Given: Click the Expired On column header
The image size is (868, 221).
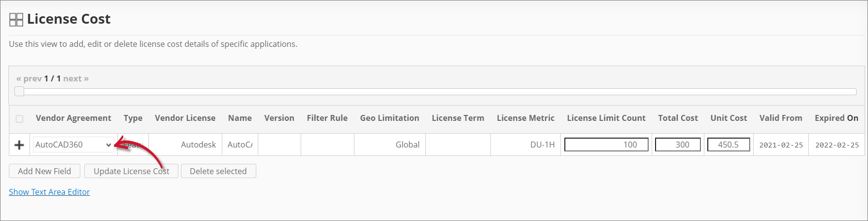Looking at the screenshot, I should [x=836, y=118].
